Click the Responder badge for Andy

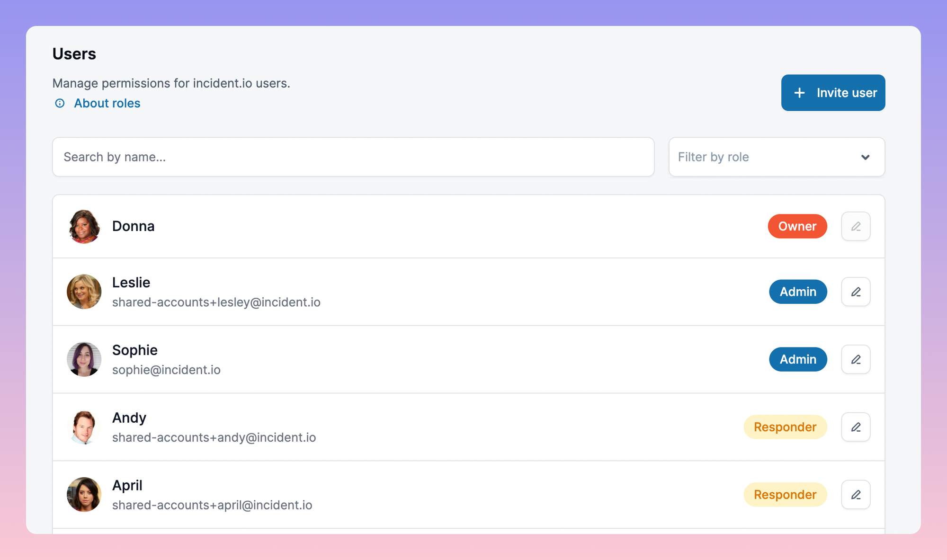[x=785, y=427]
